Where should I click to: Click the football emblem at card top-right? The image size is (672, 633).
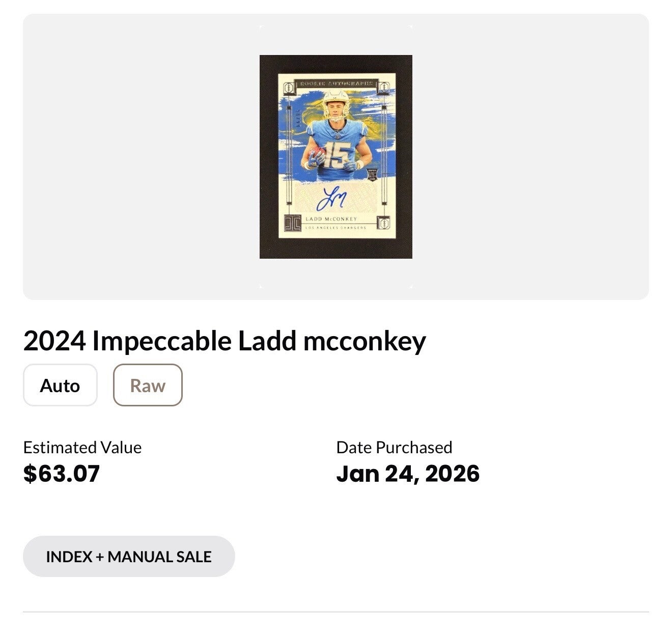click(385, 88)
